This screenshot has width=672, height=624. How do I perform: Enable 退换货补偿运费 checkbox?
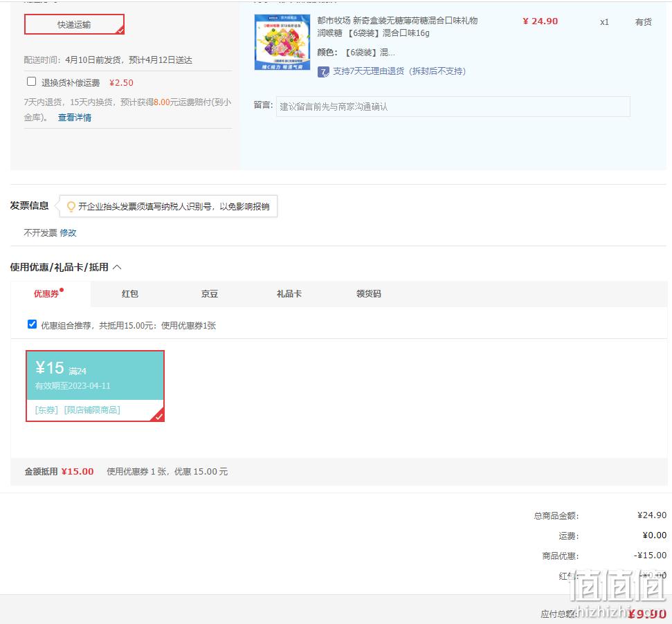31,82
